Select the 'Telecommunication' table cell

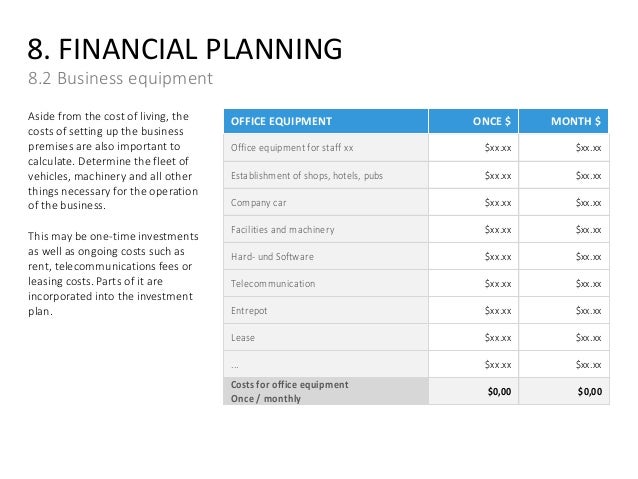(x=326, y=283)
